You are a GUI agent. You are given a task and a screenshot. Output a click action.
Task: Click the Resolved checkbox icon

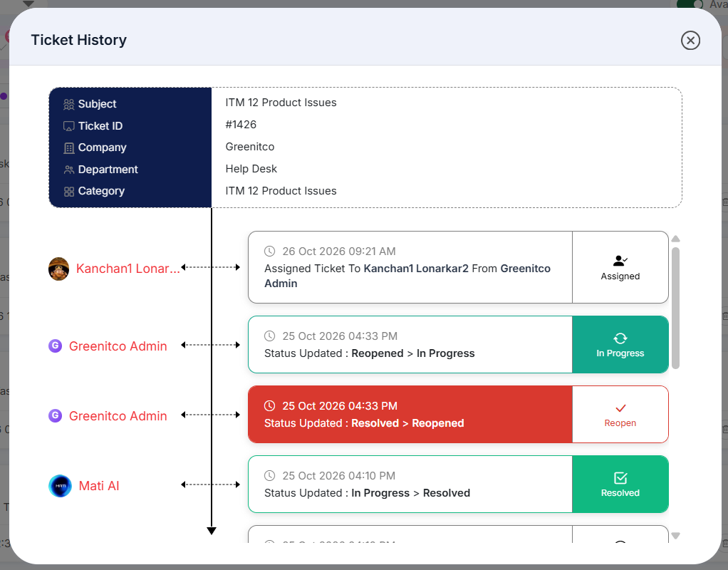click(x=620, y=478)
